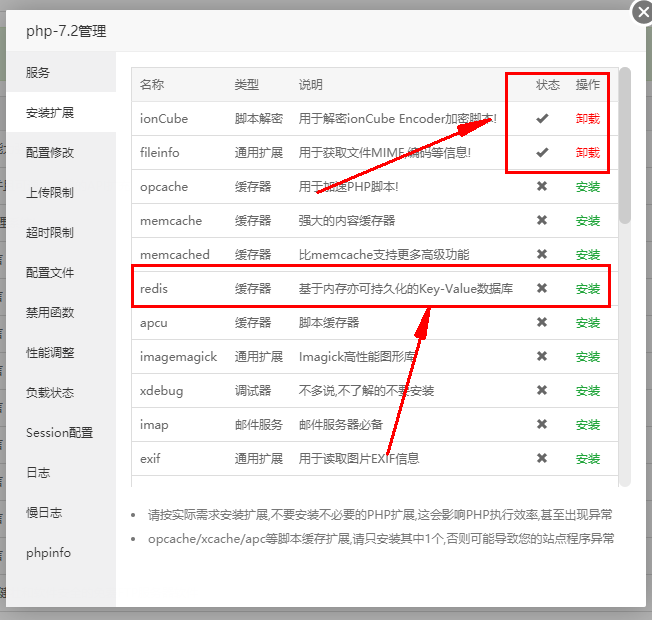Uninstall the fileinfo extension

(588, 152)
